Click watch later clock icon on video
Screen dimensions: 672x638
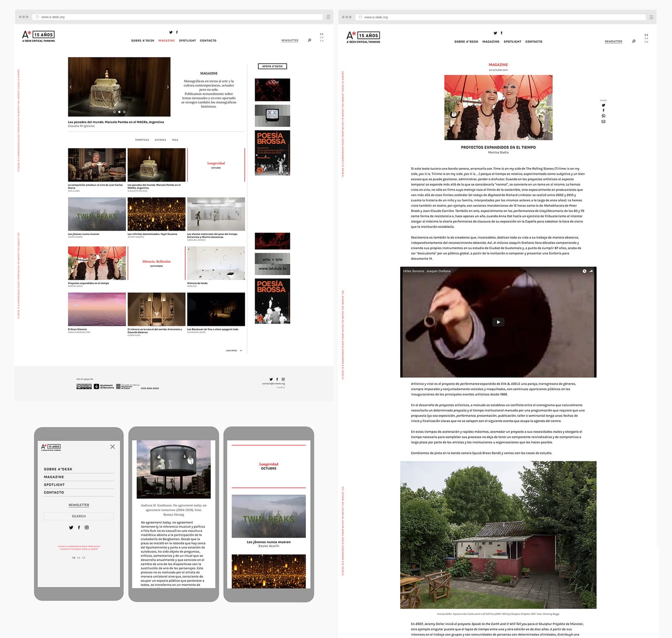(584, 271)
